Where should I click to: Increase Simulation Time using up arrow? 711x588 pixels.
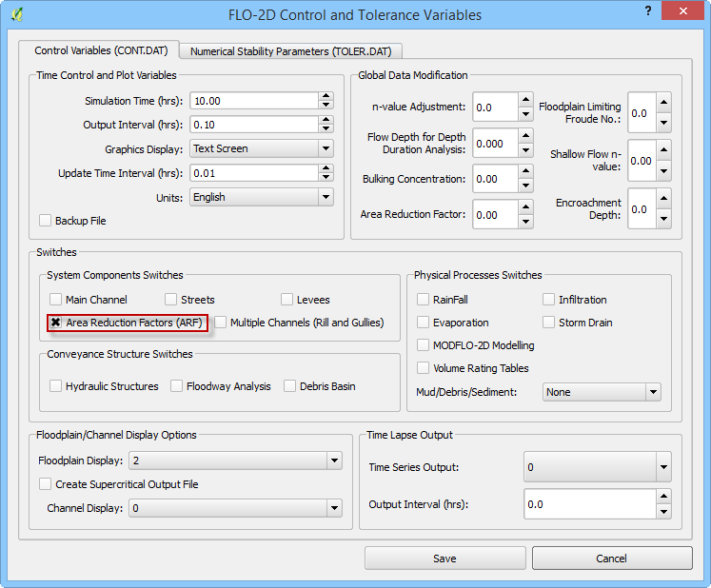coord(326,96)
